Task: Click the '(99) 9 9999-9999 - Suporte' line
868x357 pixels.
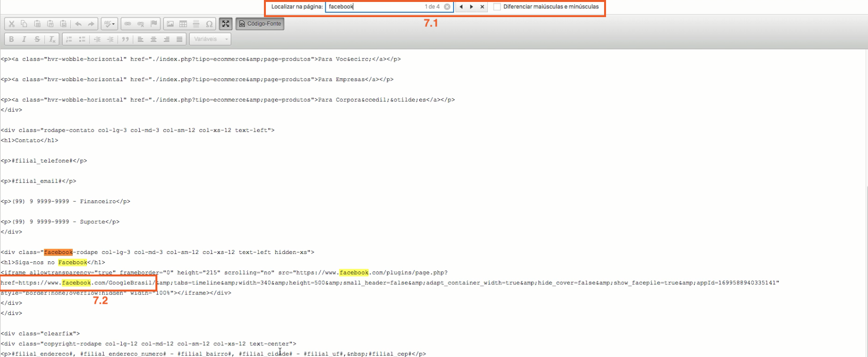Action: [60, 222]
